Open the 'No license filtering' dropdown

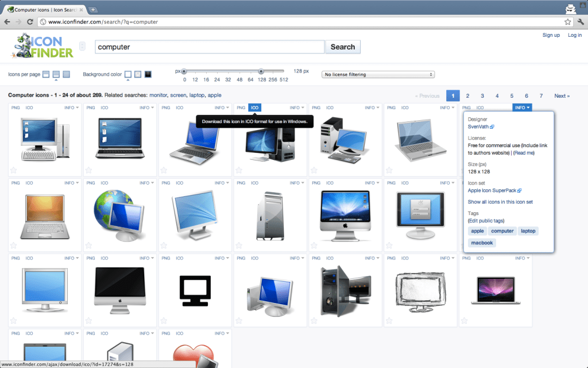pyautogui.click(x=378, y=75)
